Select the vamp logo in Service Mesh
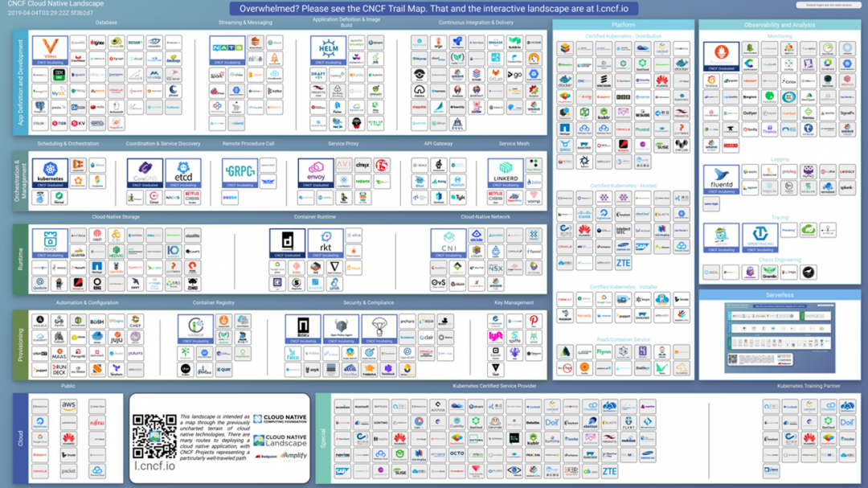Screen dimensions: 868x488 pyautogui.click(x=534, y=197)
